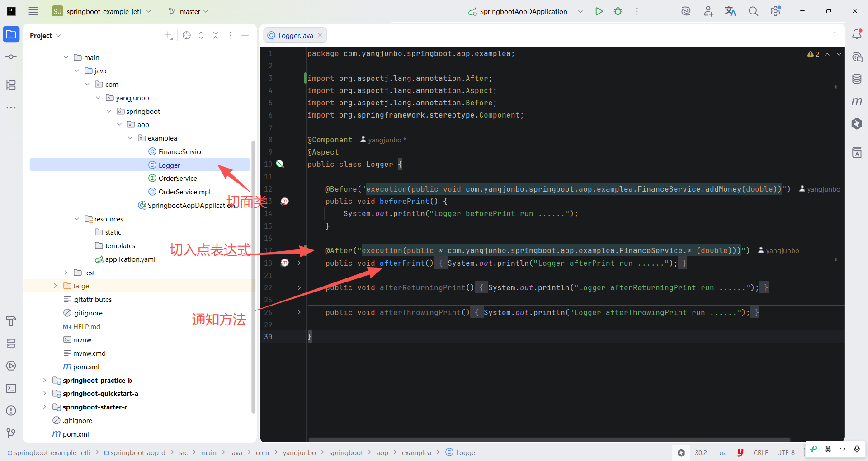Open editor tabs options menu
Screen dimensions: 868x461
[835, 35]
